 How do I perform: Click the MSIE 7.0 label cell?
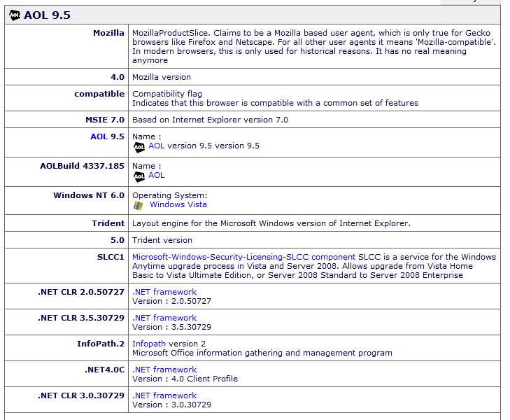(66, 120)
